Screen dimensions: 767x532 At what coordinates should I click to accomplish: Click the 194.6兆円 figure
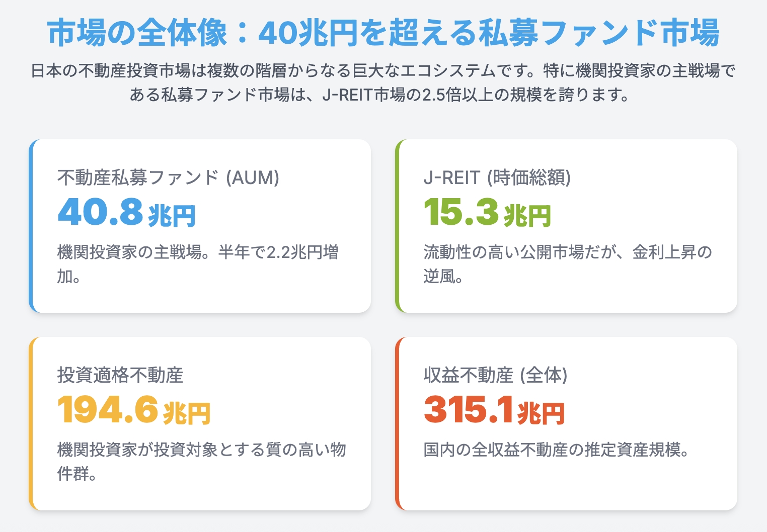(134, 410)
